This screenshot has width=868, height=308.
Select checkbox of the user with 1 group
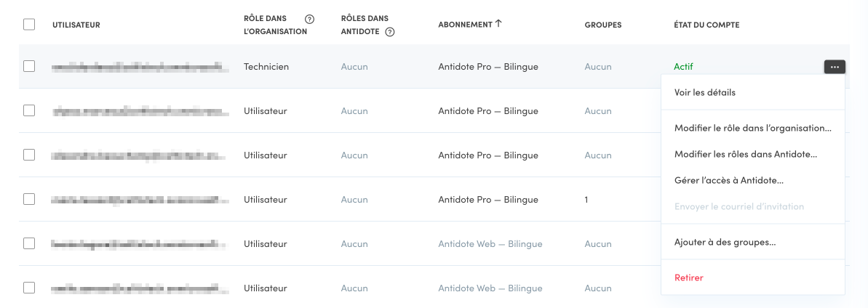pos(29,199)
